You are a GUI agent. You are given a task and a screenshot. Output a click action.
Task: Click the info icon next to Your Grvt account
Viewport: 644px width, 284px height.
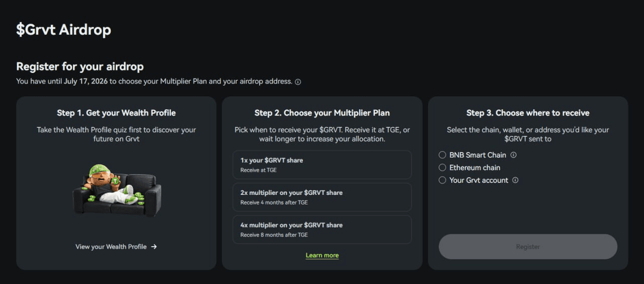click(515, 180)
